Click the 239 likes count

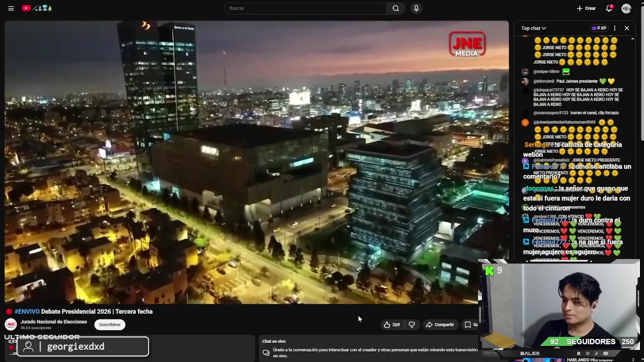pos(396,325)
